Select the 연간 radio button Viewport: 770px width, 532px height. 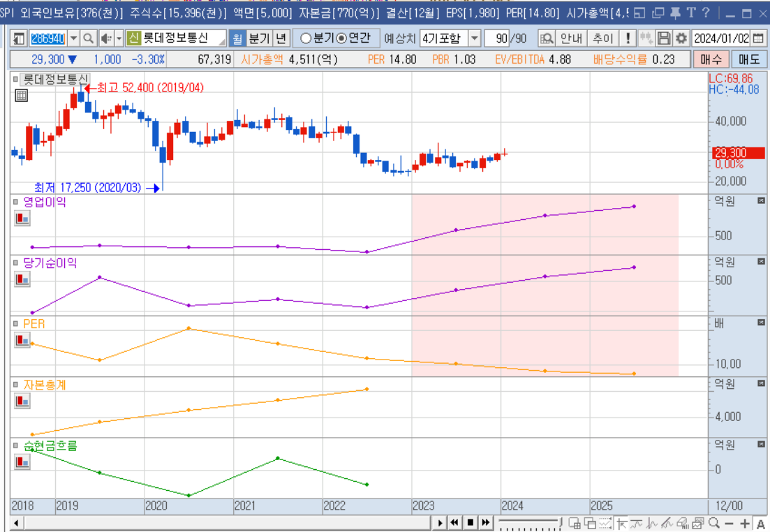point(341,38)
